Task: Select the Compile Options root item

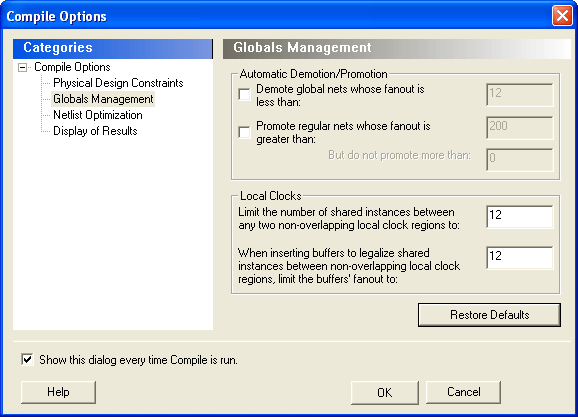Action: pos(72,67)
